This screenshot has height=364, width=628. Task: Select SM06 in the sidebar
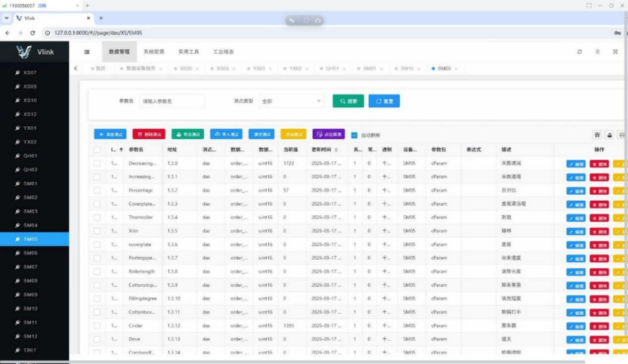click(x=35, y=253)
